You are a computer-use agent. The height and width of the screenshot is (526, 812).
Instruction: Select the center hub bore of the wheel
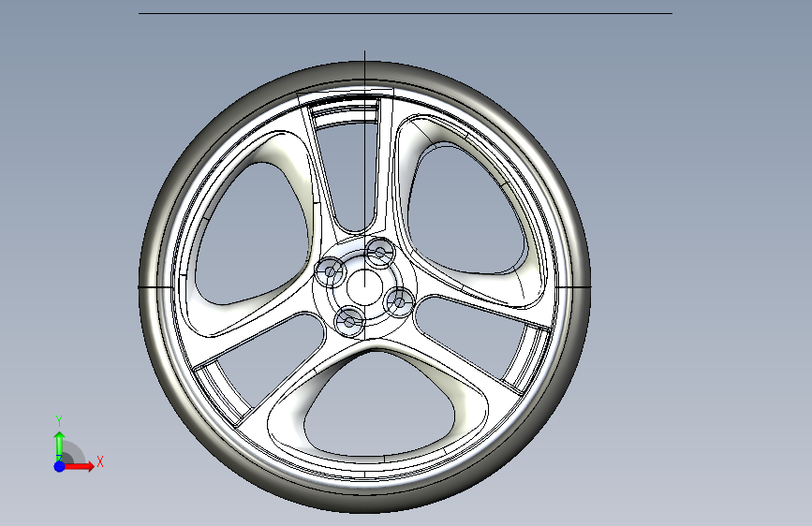[364, 286]
